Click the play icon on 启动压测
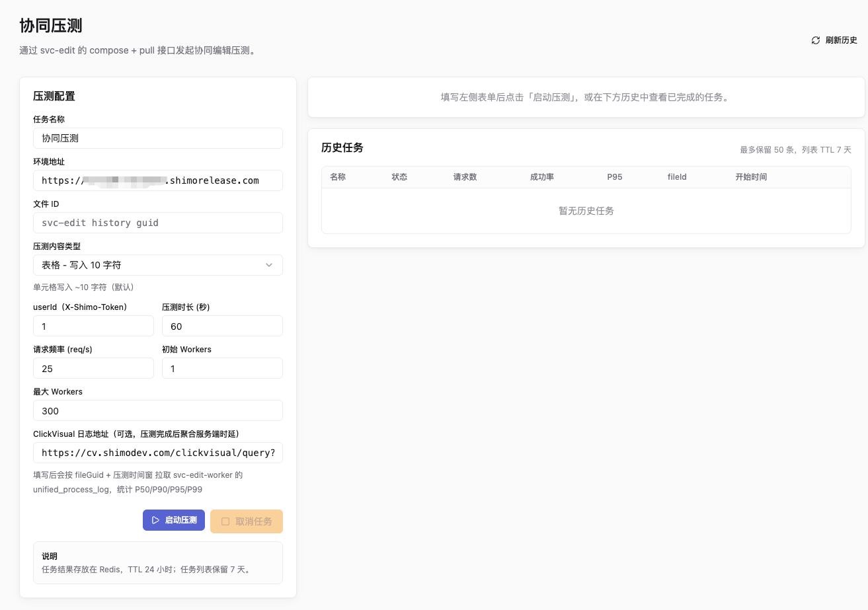 [x=155, y=521]
